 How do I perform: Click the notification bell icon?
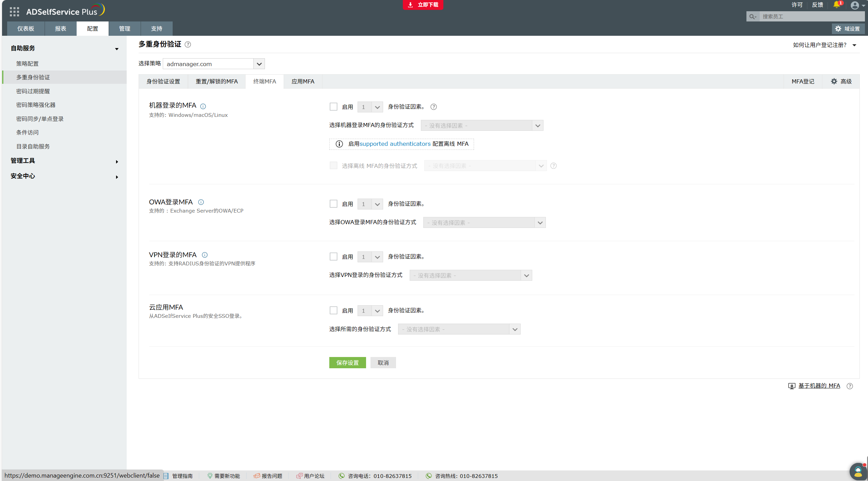(837, 5)
